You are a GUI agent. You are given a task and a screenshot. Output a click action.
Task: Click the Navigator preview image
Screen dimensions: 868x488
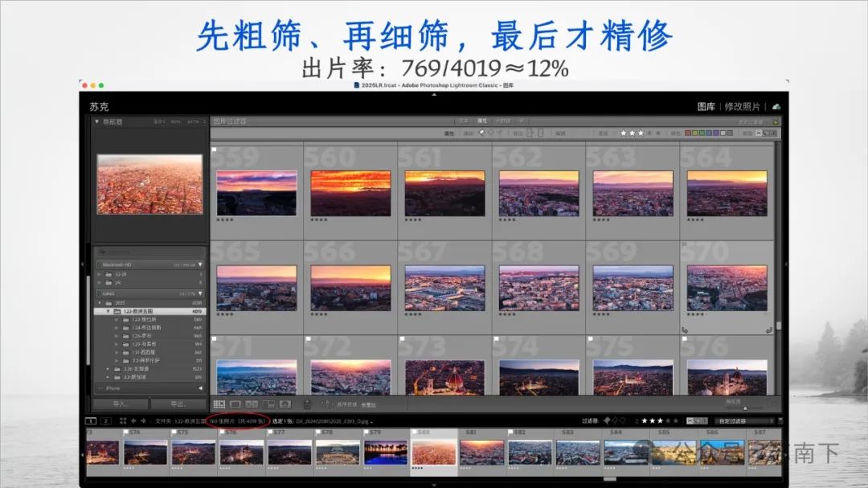(149, 184)
